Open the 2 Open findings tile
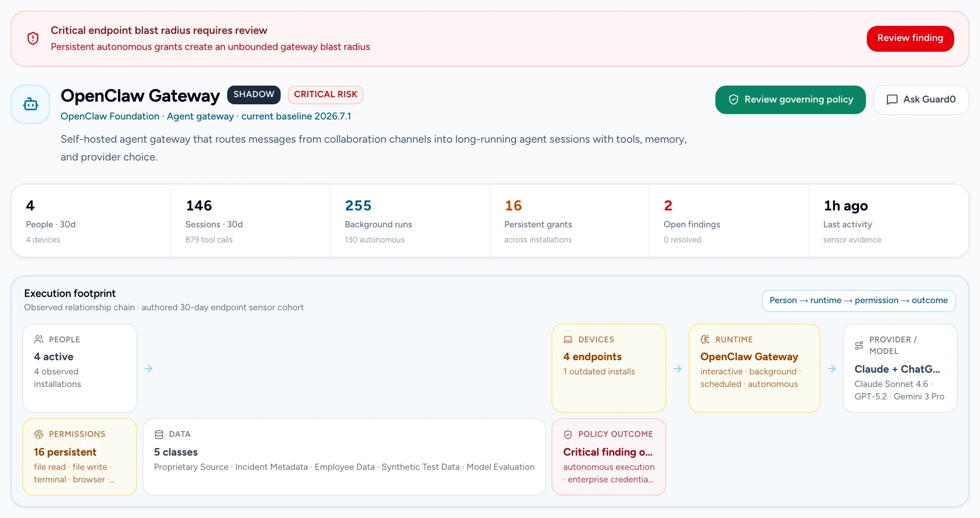The height and width of the screenshot is (518, 980). tap(729, 221)
